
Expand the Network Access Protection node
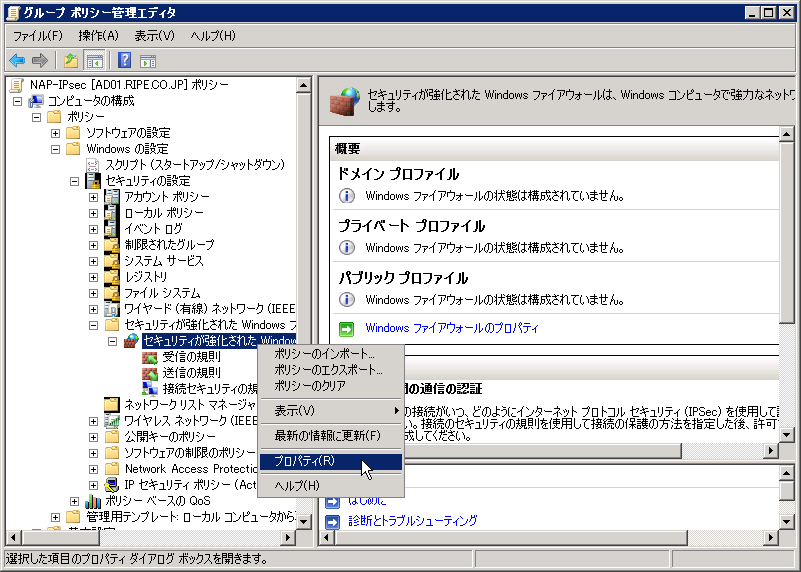(93, 469)
